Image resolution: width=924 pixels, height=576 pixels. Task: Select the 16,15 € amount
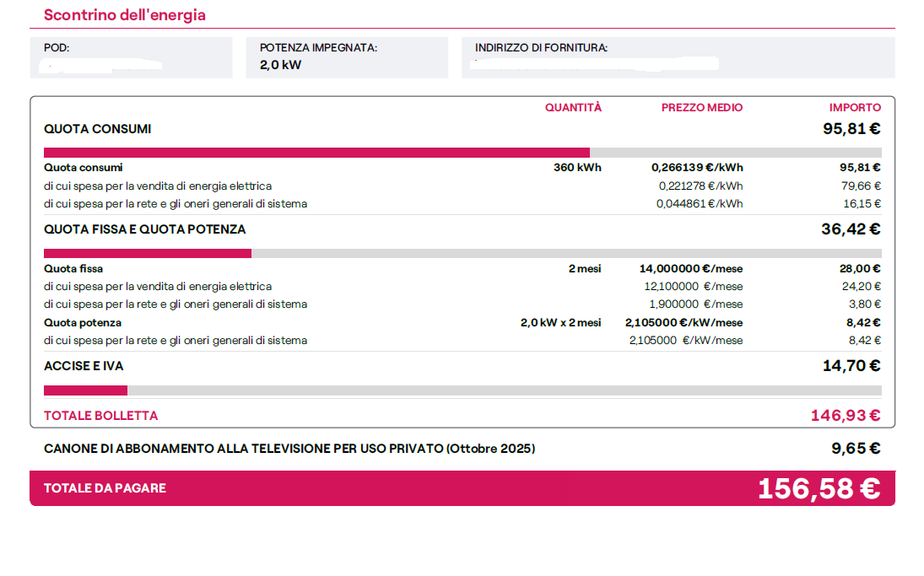tap(862, 204)
